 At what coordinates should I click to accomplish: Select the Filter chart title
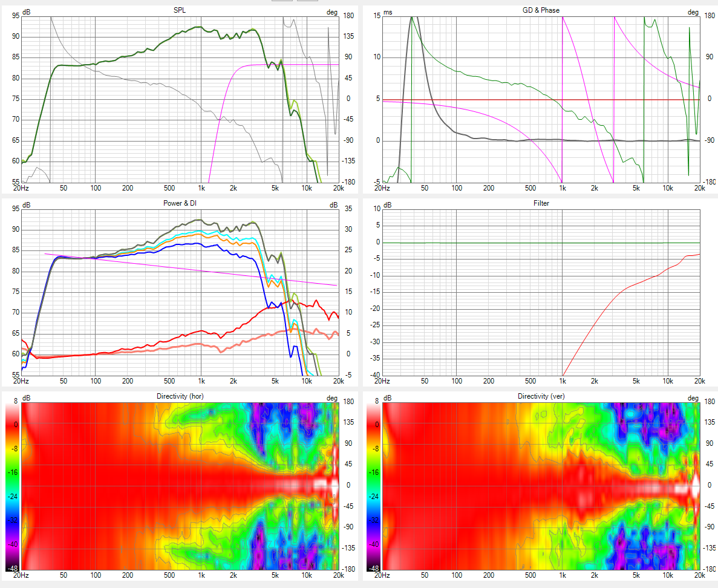(541, 203)
